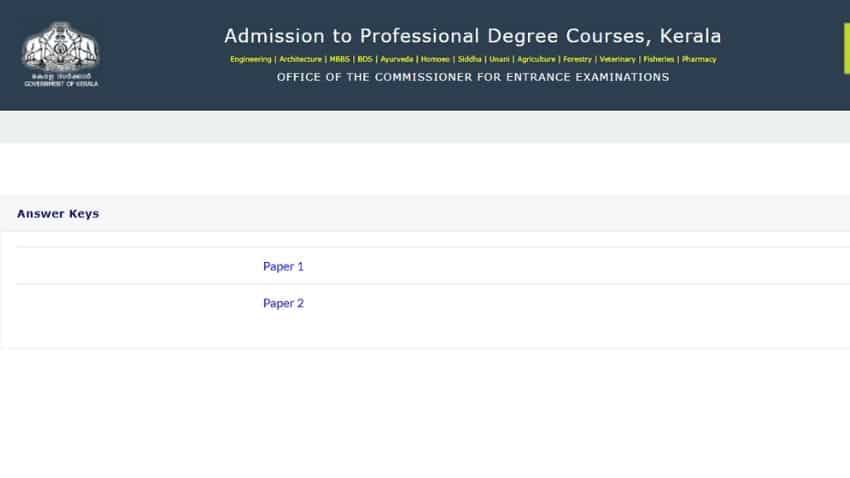Click the Veterinary course link
The width and height of the screenshot is (850, 478).
click(617, 59)
